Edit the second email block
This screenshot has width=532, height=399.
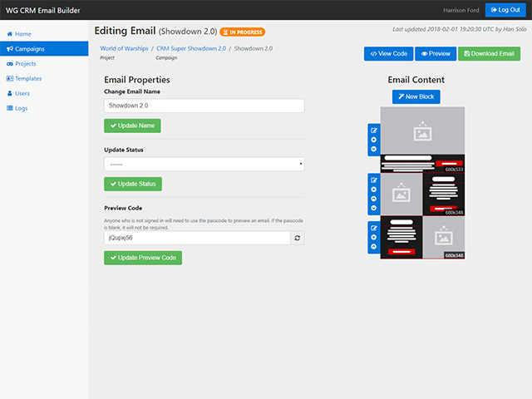pyautogui.click(x=373, y=180)
